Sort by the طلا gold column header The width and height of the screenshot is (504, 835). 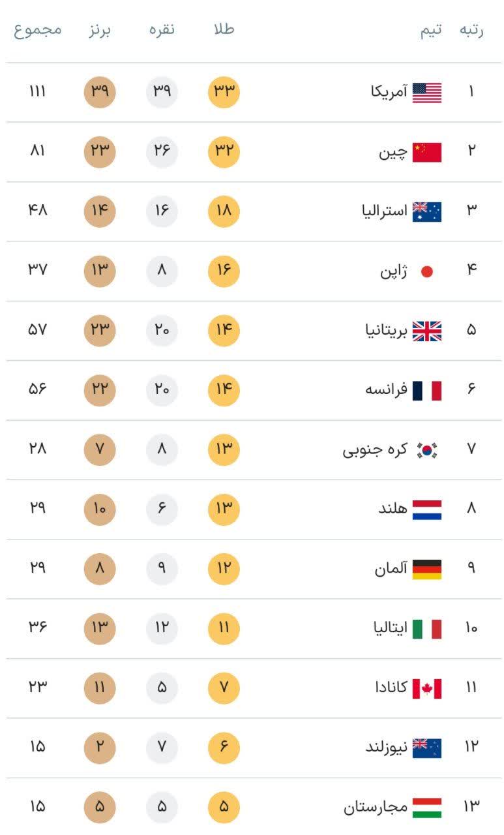(x=224, y=30)
